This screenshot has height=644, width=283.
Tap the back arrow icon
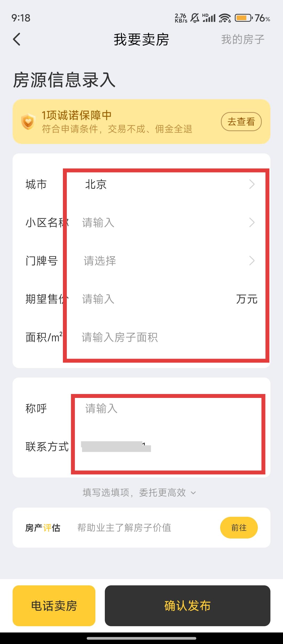[17, 40]
